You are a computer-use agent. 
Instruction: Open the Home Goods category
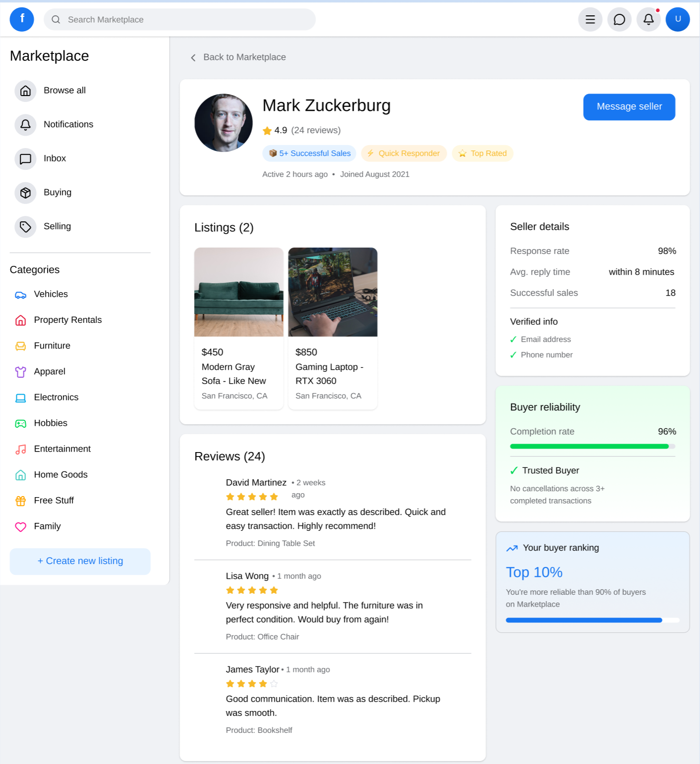point(80,475)
